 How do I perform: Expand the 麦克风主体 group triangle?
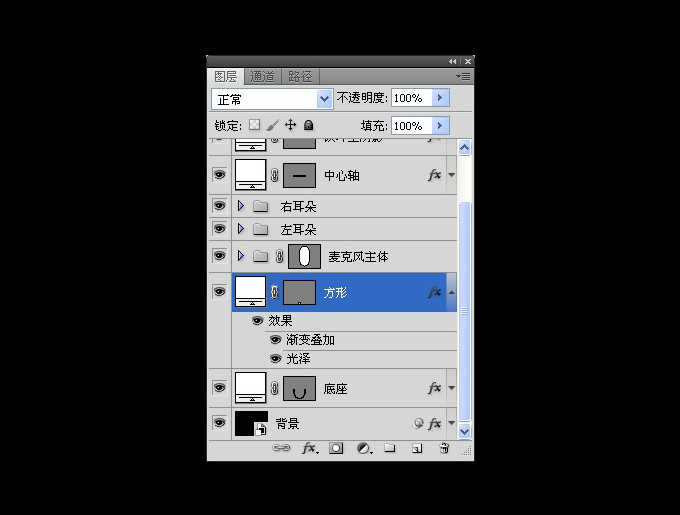point(241,256)
